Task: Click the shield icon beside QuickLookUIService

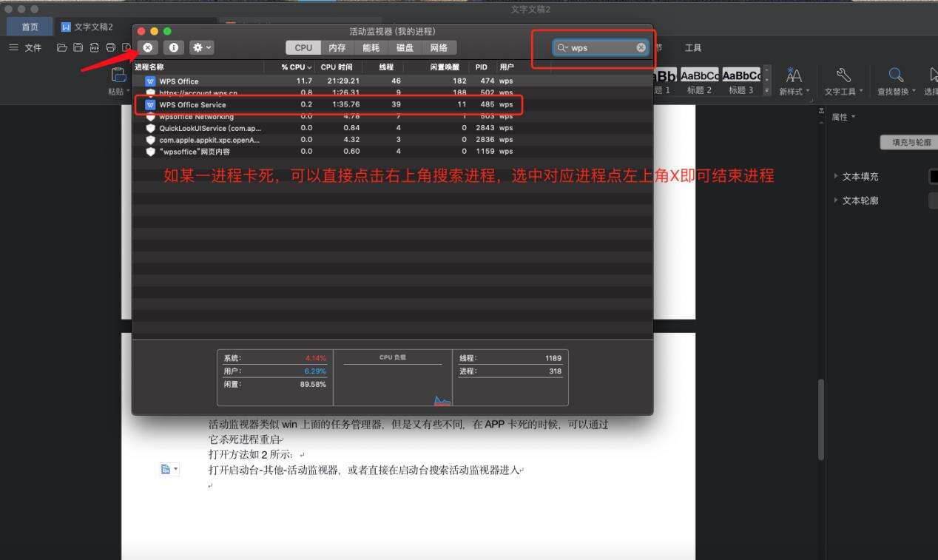Action: (x=150, y=128)
